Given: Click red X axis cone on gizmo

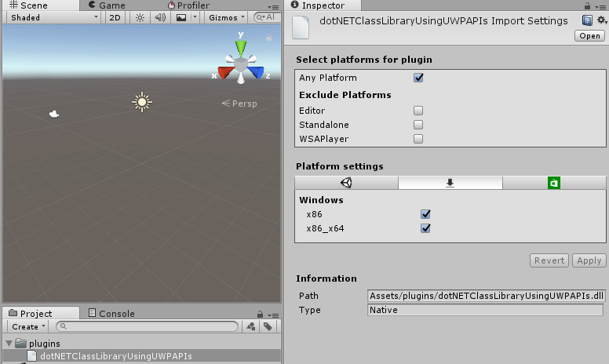Looking at the screenshot, I should (x=226, y=72).
